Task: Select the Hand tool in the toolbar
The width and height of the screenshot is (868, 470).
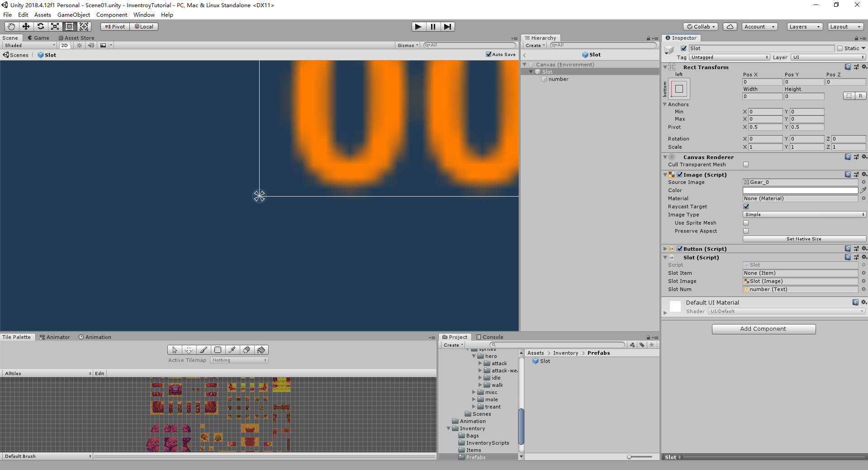Action: 11,26
